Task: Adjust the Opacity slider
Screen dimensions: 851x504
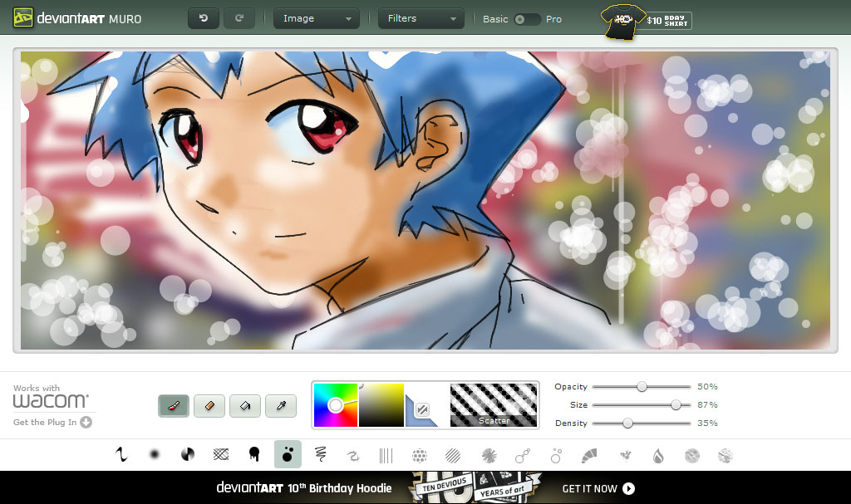Action: coord(642,387)
